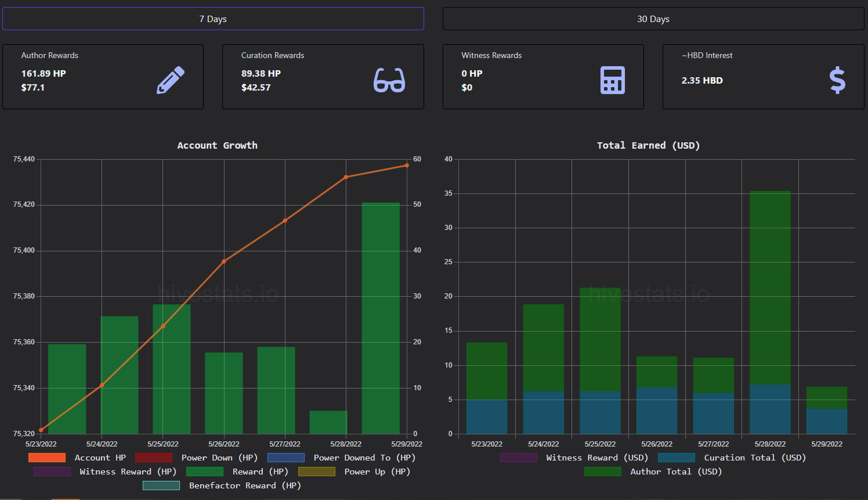The height and width of the screenshot is (500, 868).
Task: Click the Author Rewards card title
Action: pos(50,55)
